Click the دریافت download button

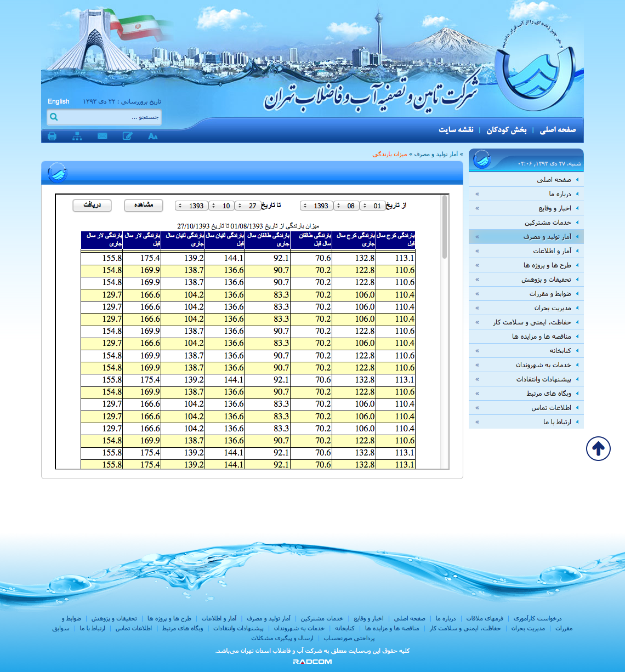92,205
